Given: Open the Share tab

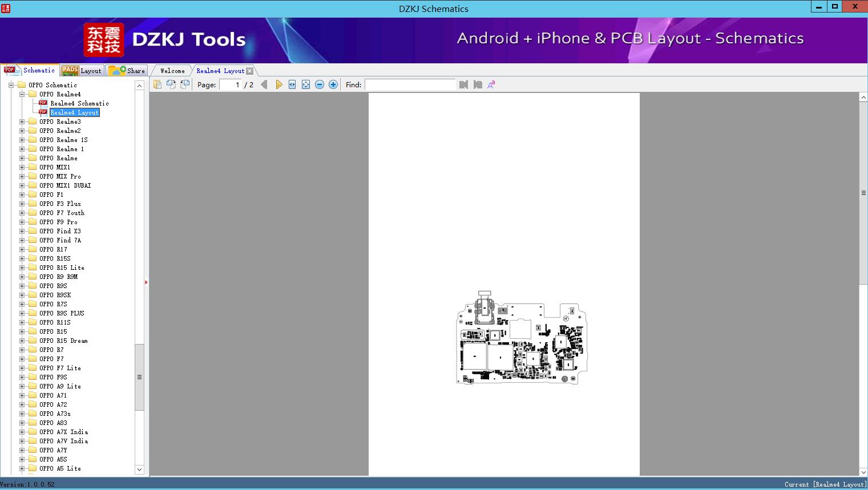Looking at the screenshot, I should [127, 71].
